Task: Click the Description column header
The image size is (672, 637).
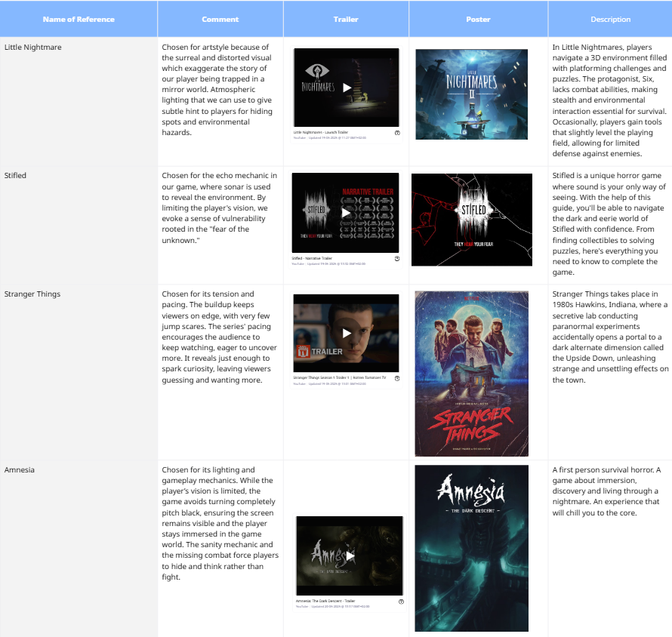Action: [610, 20]
